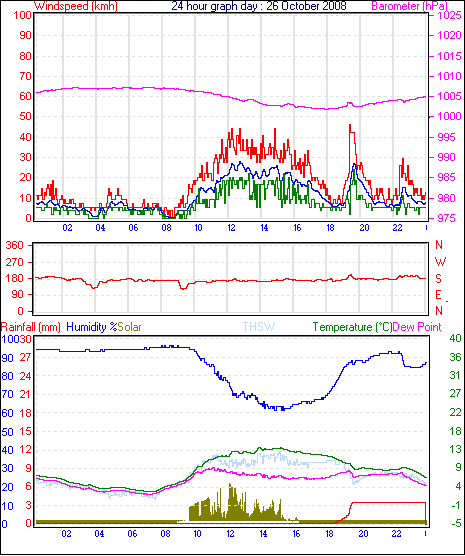Click hour label 20 under the windspeed chart
Image resolution: width=465 pixels, height=556 pixels.
(x=364, y=228)
